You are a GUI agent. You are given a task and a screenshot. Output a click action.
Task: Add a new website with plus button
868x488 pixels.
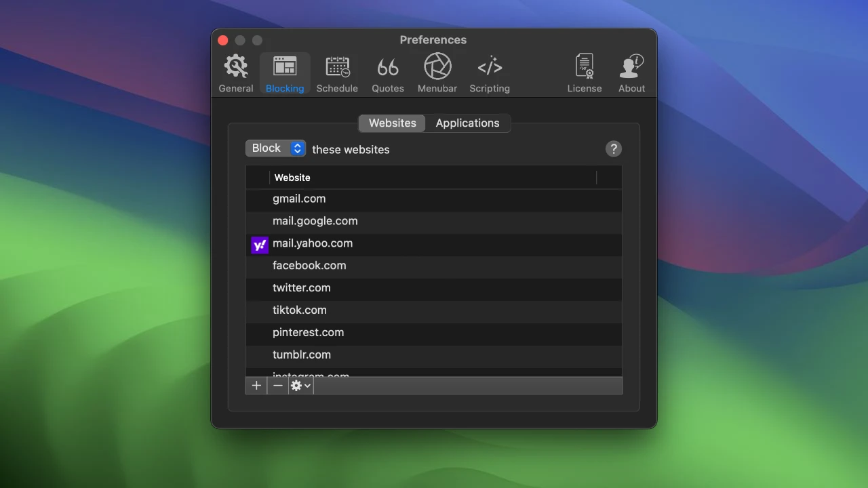pyautogui.click(x=256, y=386)
